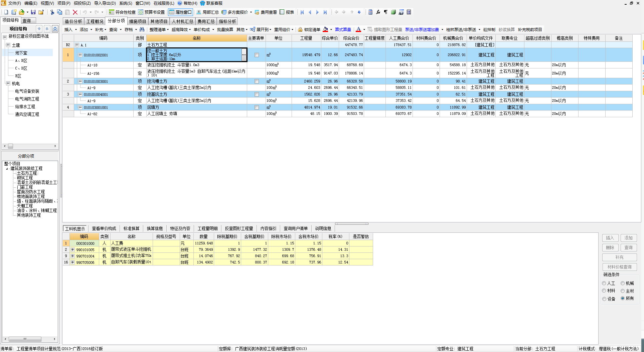Click the open folder icon in toolbar
Screen dimensions: 644x352
(22, 12)
